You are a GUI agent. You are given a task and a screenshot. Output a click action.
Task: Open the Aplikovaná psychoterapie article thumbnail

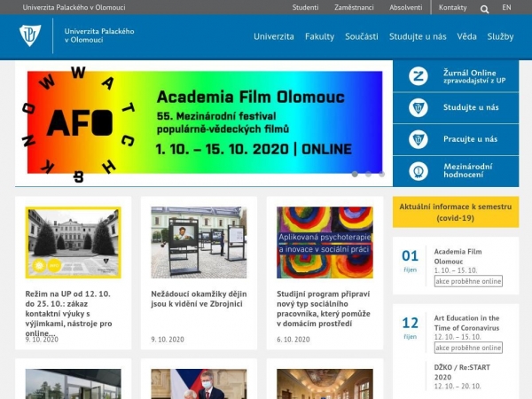tap(325, 242)
